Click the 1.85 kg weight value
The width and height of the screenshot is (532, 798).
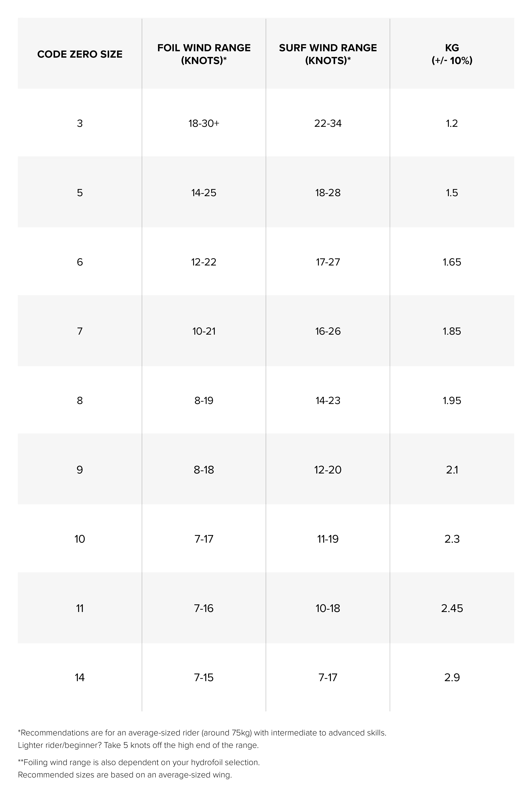click(x=452, y=331)
